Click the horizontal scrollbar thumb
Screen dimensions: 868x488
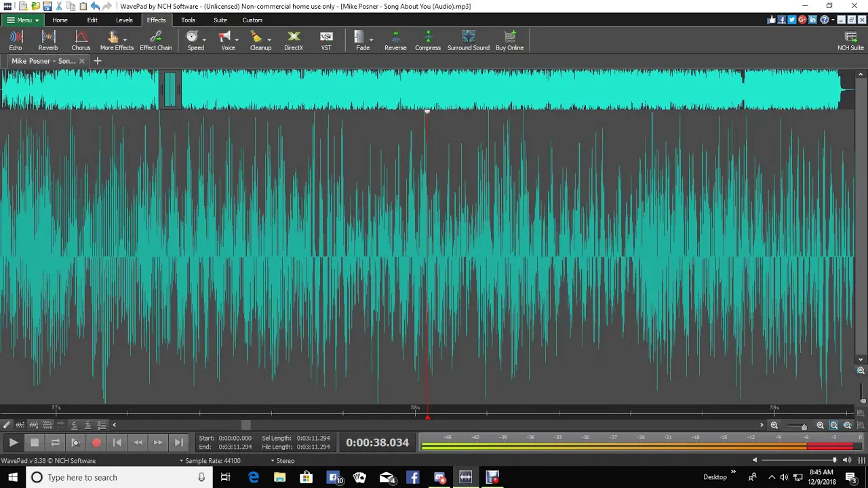coord(246,425)
